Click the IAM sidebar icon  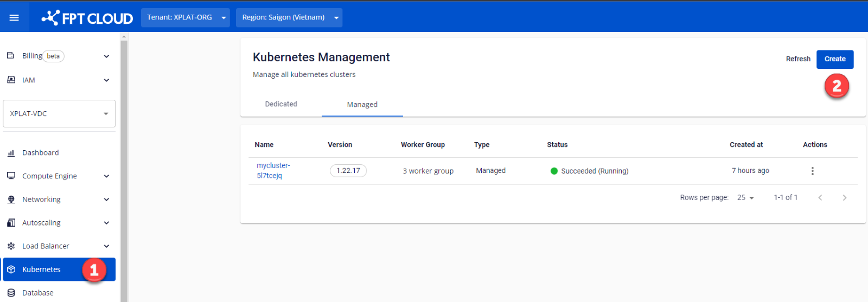point(11,80)
